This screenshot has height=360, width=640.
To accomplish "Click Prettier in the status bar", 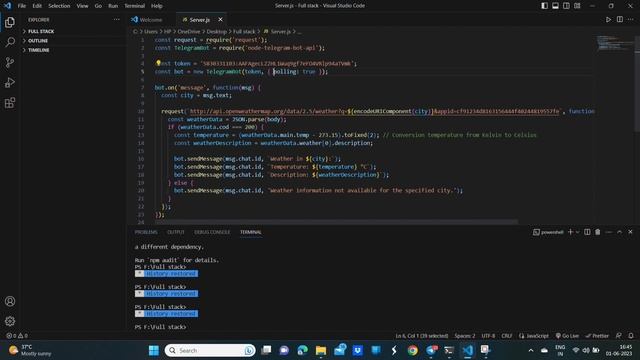I will [597, 336].
